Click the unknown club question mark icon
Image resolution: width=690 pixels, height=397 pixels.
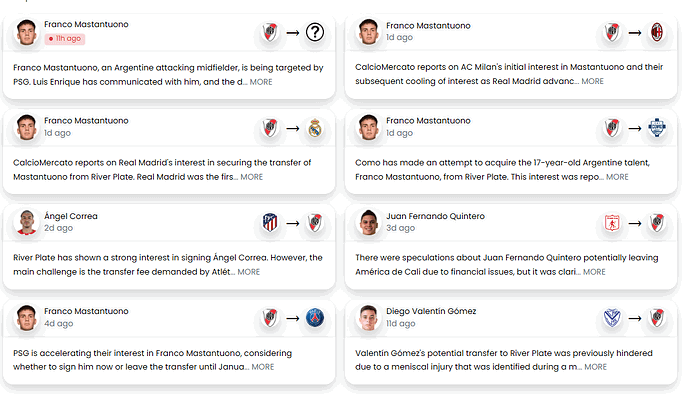pos(315,32)
